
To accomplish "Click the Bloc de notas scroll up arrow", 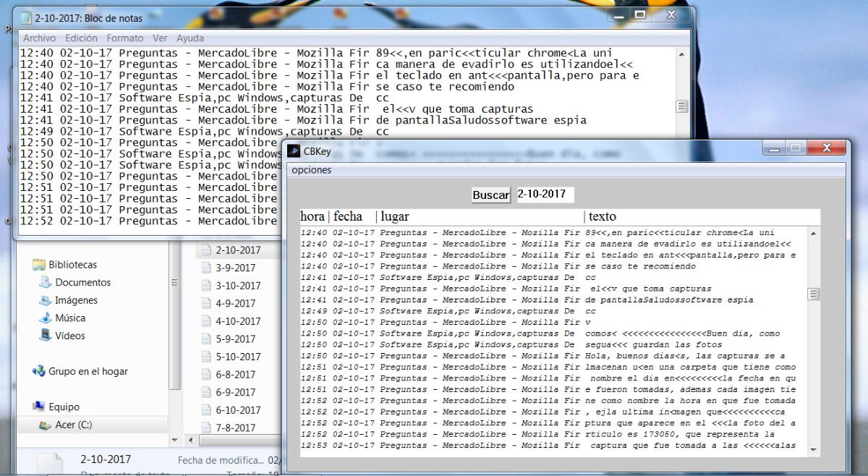I will click(x=681, y=54).
